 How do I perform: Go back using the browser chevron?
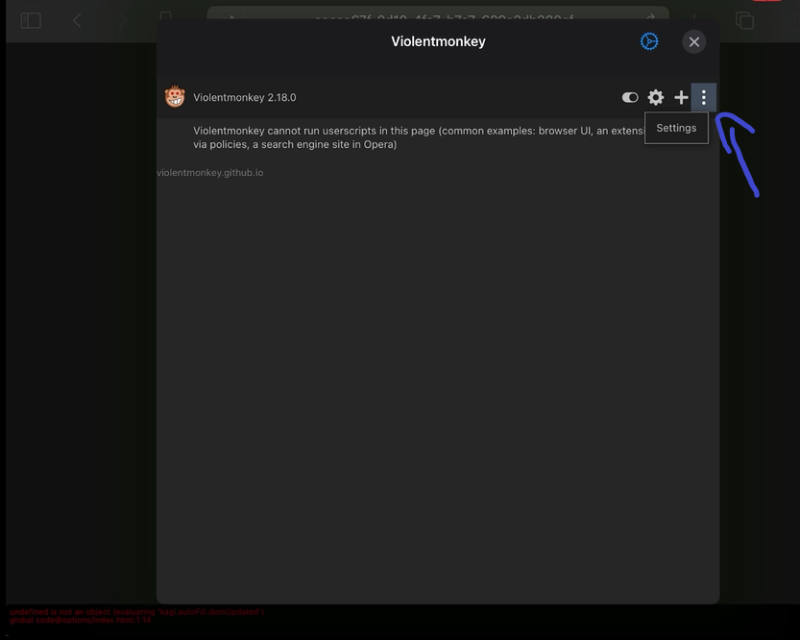[x=77, y=20]
